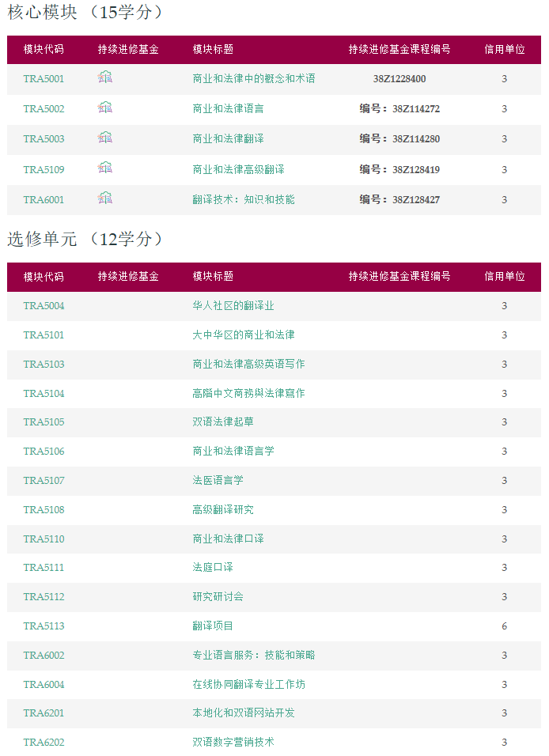
Task: Open module title 商业和法律翻译
Action: point(228,139)
